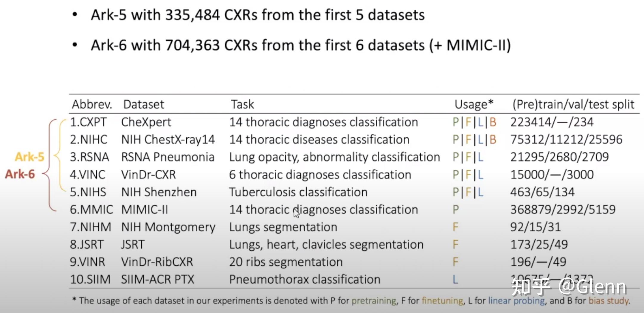Select the 8.JSRT abbreviation cell
The height and width of the screenshot is (313, 644).
pyautogui.click(x=87, y=245)
